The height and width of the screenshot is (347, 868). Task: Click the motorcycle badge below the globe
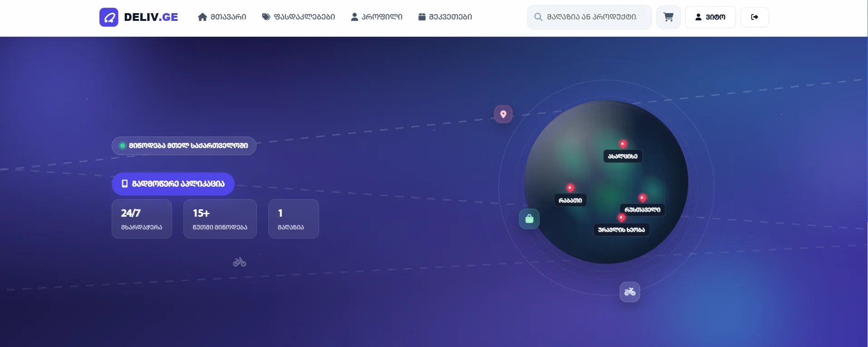(630, 292)
